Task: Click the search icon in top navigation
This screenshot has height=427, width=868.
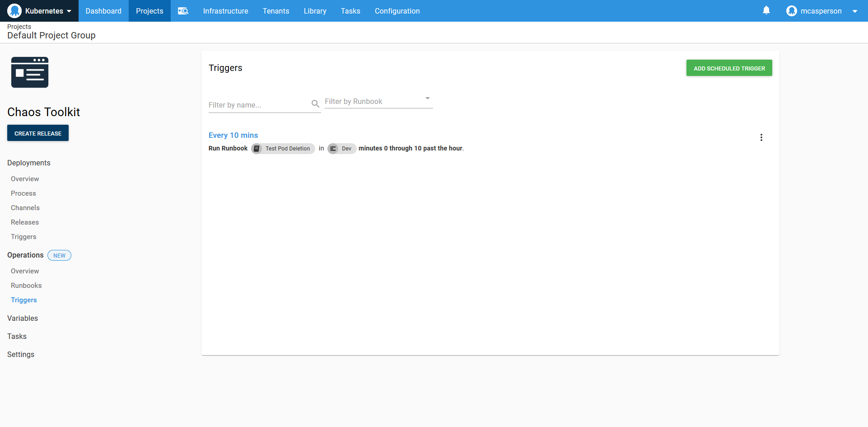Action: click(183, 11)
